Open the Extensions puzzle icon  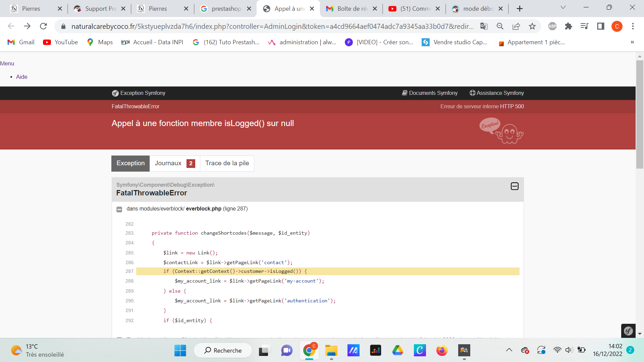pos(568,26)
